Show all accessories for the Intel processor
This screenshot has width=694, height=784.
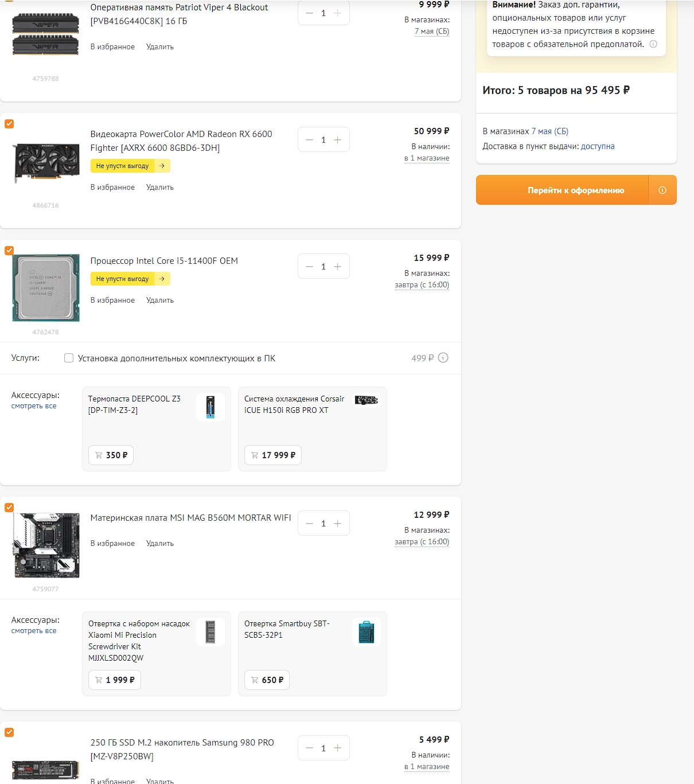pos(34,406)
